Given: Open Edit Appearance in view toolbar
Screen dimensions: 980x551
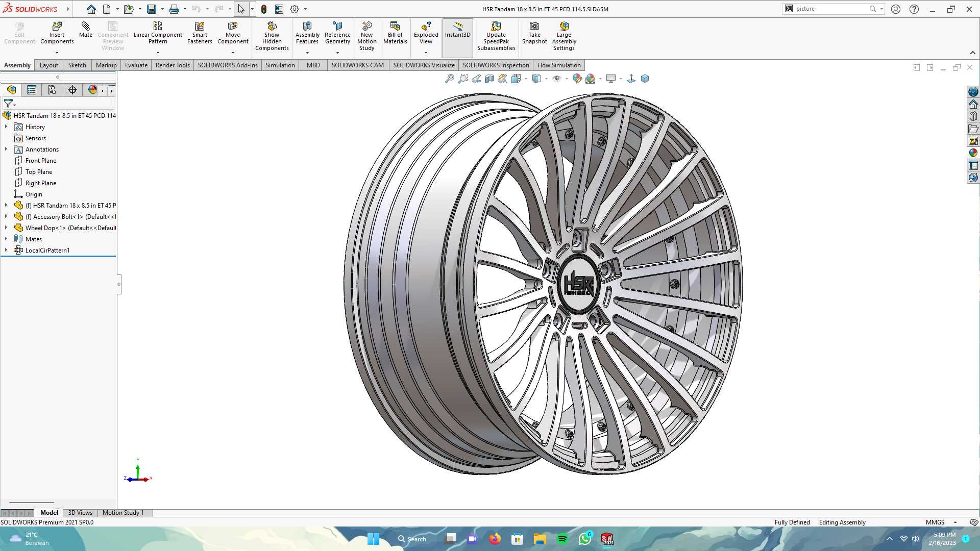Looking at the screenshot, I should [577, 79].
